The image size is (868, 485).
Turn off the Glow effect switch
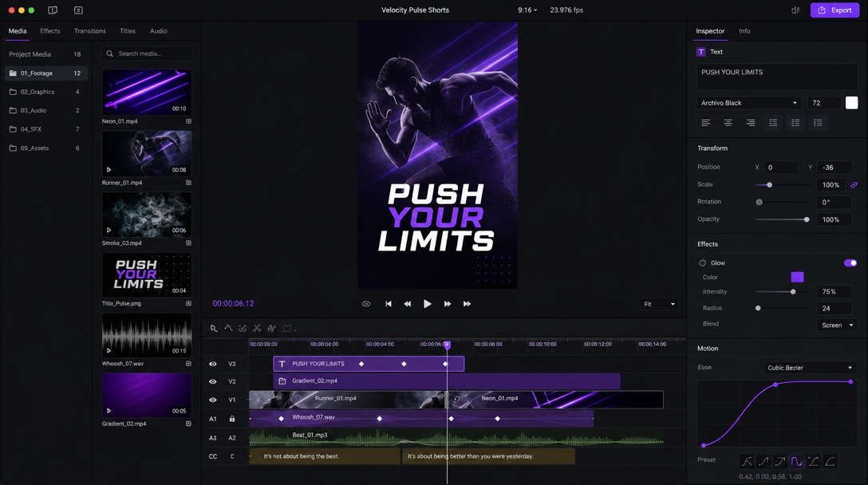850,263
